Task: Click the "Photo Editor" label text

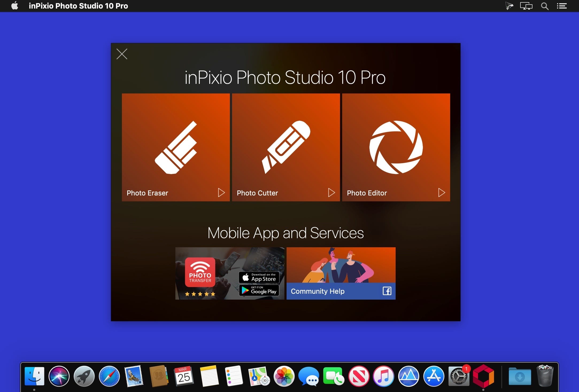Action: [367, 193]
